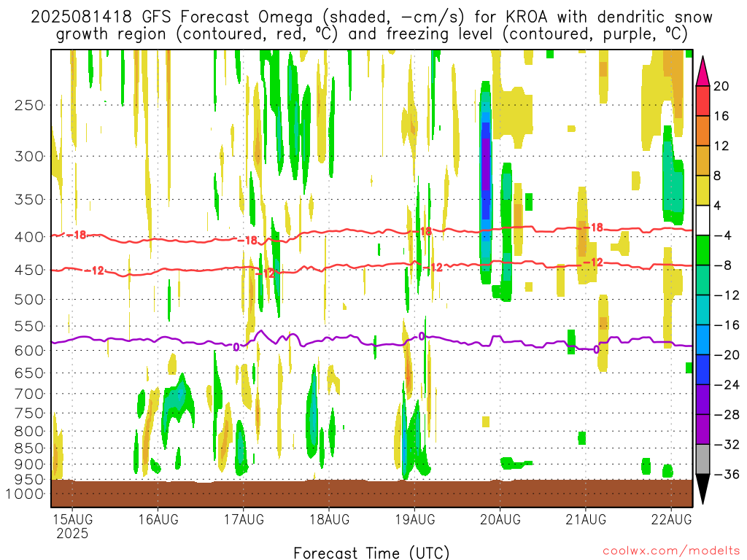Screen dimensions: 747x560
Task: Click the white color bar segment between -4 and 4
Action: click(703, 220)
